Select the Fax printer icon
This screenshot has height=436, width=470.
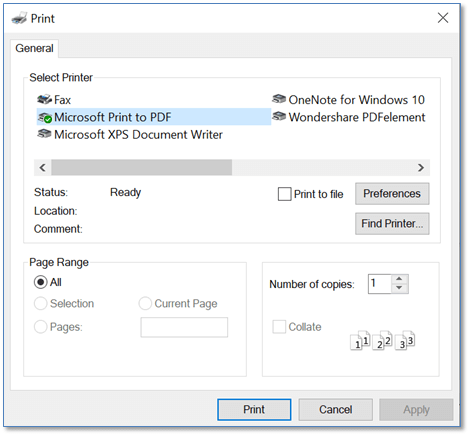click(44, 99)
